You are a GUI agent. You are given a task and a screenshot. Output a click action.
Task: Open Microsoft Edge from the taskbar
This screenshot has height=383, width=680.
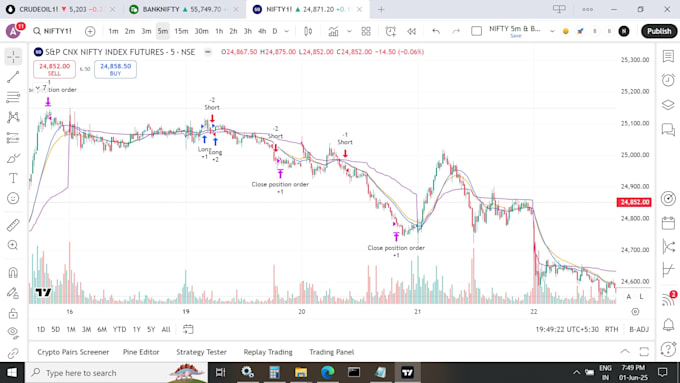[327, 372]
